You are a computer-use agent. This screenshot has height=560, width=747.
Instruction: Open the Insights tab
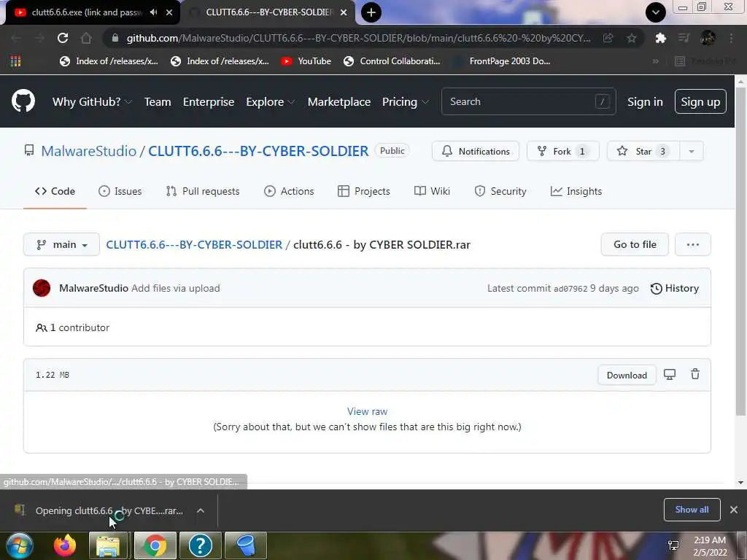pyautogui.click(x=576, y=192)
